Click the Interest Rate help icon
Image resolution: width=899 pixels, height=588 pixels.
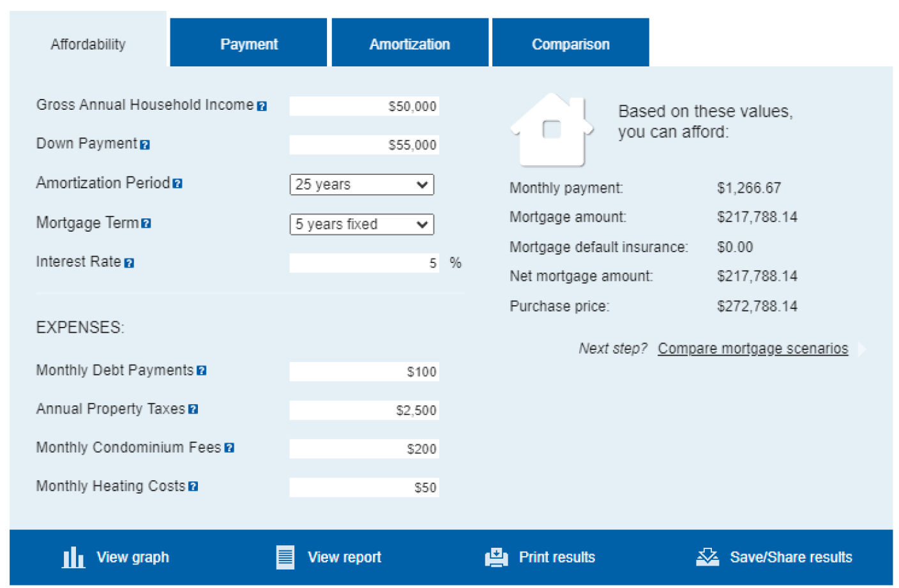point(129,263)
